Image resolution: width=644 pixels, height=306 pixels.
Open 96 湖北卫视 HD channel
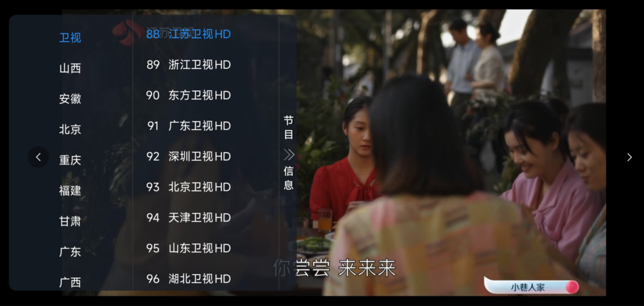coord(189,279)
